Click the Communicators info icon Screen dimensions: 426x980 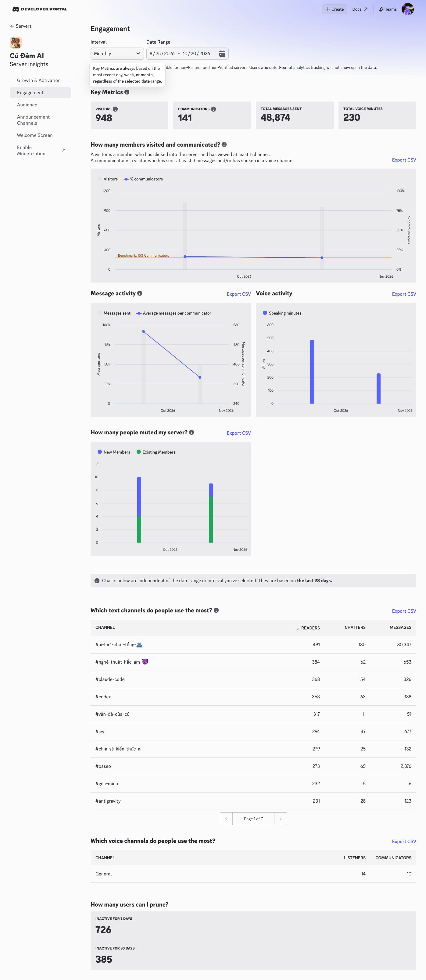pyautogui.click(x=213, y=109)
